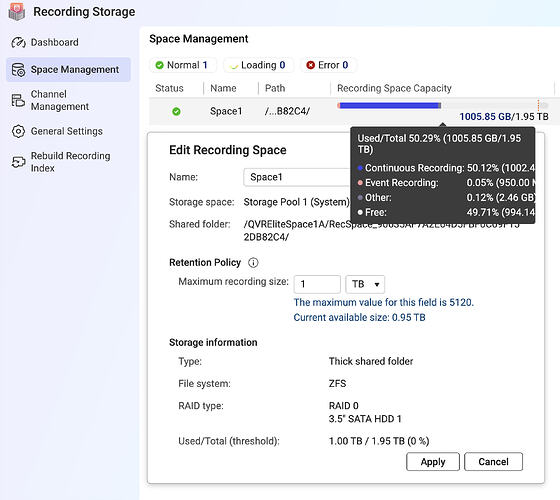Click the General Settings gear icon
This screenshot has height=500, width=560.
pos(18,131)
